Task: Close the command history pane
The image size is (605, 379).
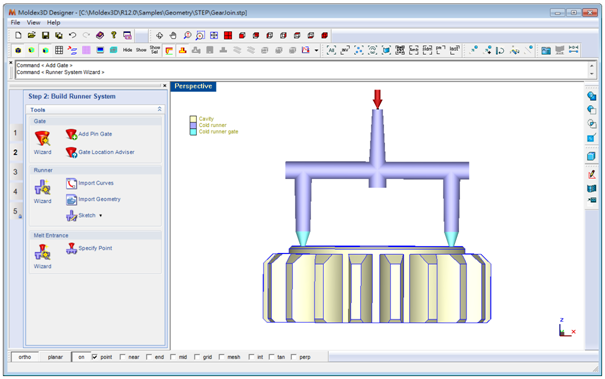Action: point(11,63)
